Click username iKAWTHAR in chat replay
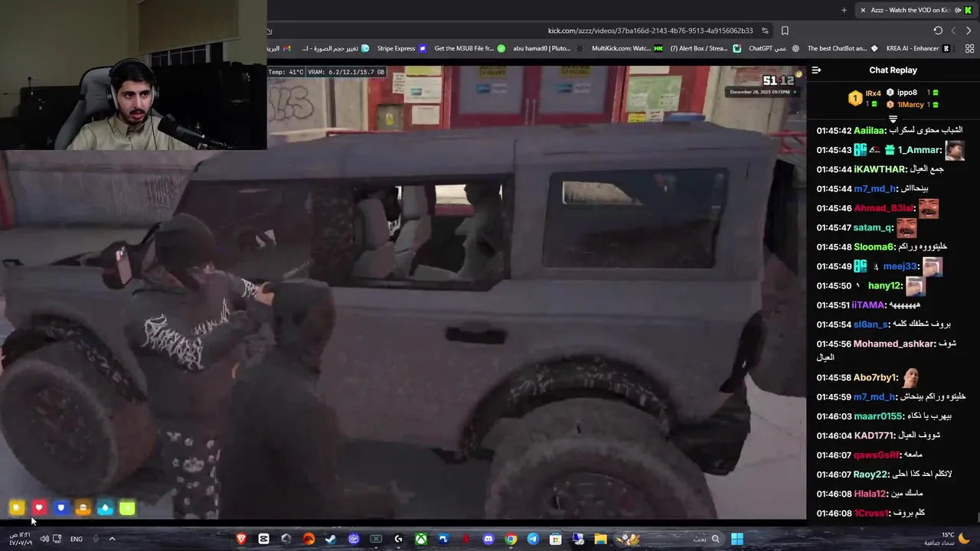980x551 pixels. tap(880, 169)
